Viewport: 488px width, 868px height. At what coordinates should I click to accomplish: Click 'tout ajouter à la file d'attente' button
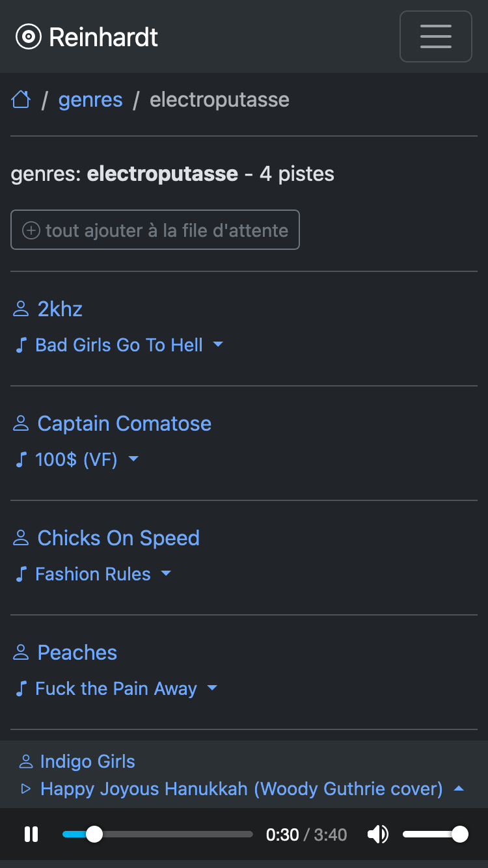[155, 230]
